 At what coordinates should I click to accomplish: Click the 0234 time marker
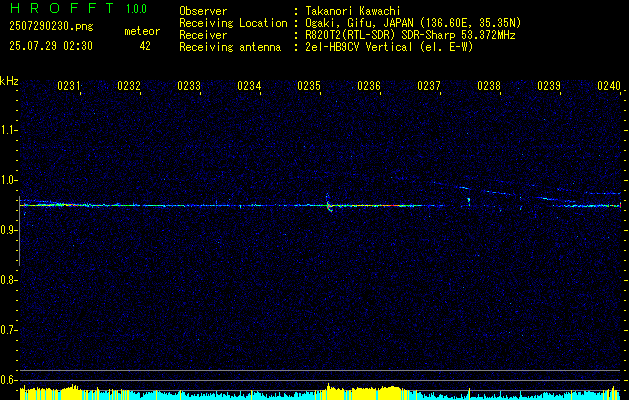pyautogui.click(x=249, y=85)
